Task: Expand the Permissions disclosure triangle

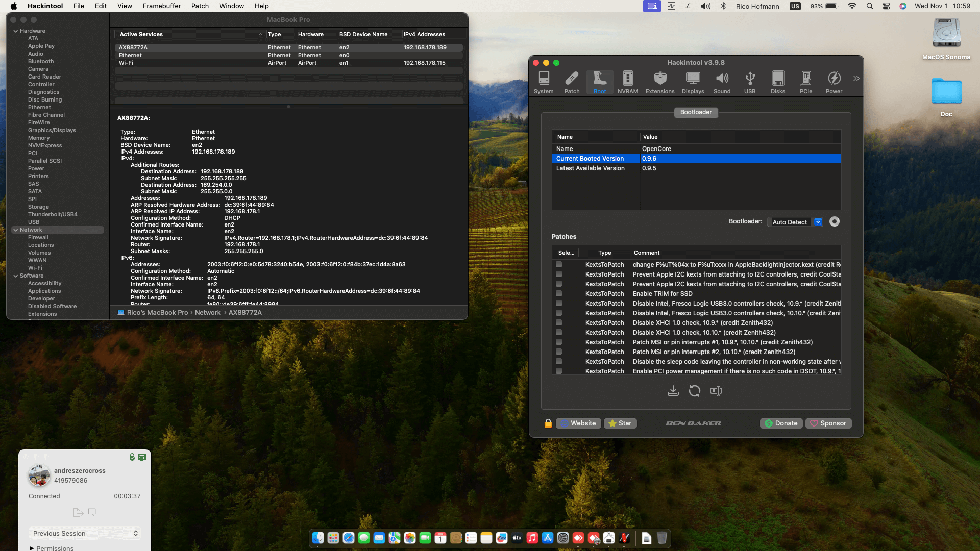Action: click(x=32, y=548)
